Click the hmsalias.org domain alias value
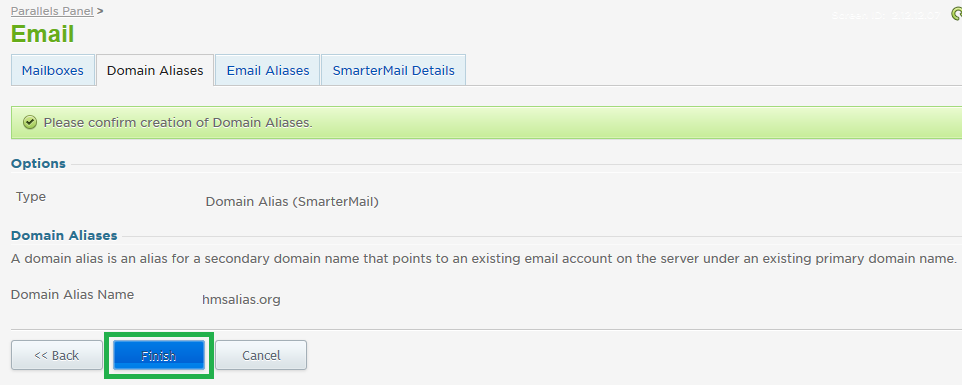The width and height of the screenshot is (962, 385). [241, 300]
